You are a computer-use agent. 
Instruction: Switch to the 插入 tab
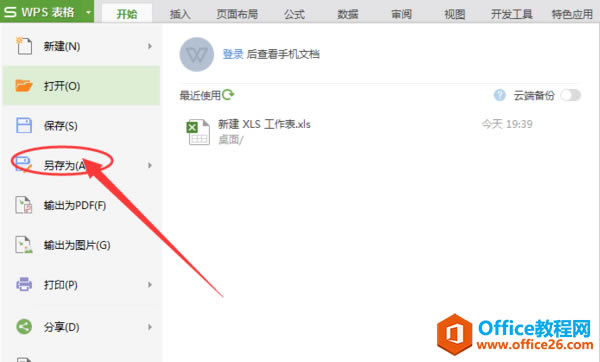[180, 14]
